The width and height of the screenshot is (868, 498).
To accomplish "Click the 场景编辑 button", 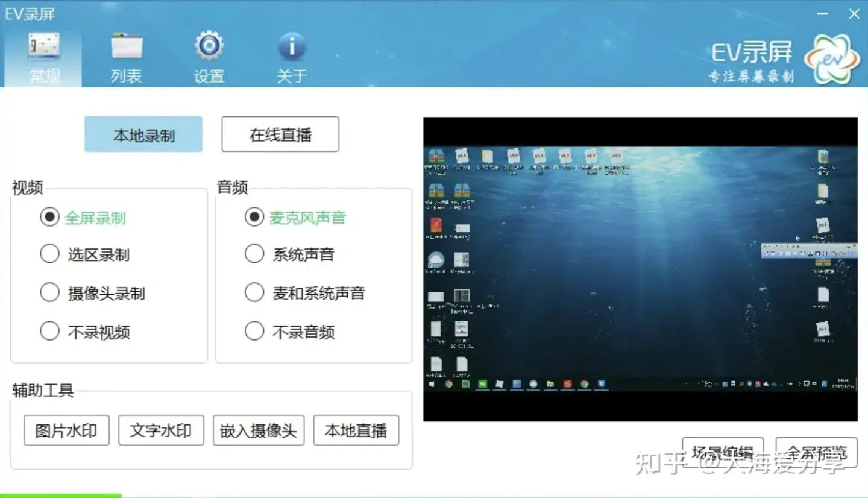I will click(x=722, y=453).
